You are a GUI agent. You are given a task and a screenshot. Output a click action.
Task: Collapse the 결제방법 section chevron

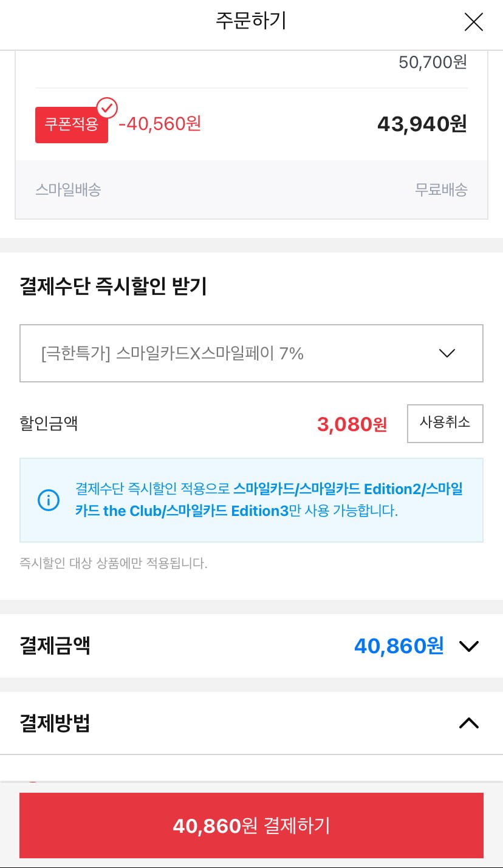point(468,722)
